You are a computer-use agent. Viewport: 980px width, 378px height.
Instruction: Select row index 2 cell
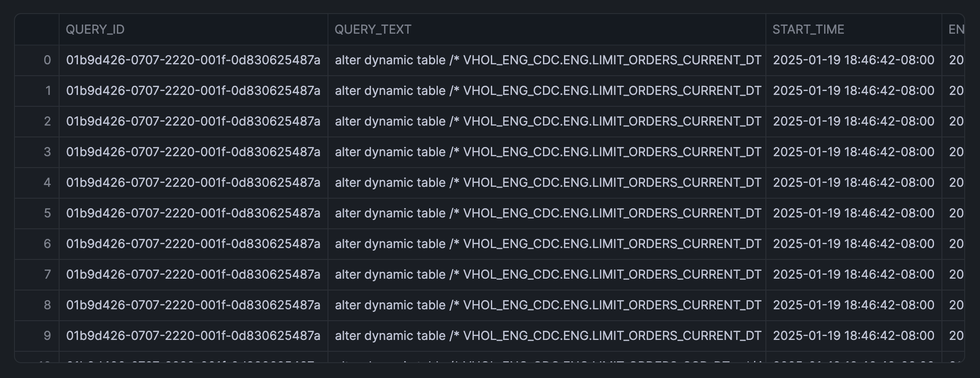tap(47, 121)
